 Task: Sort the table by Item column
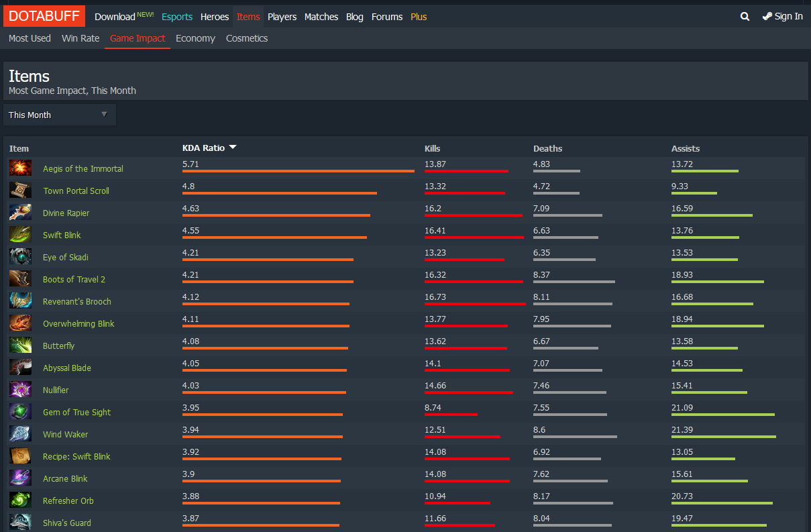(19, 148)
